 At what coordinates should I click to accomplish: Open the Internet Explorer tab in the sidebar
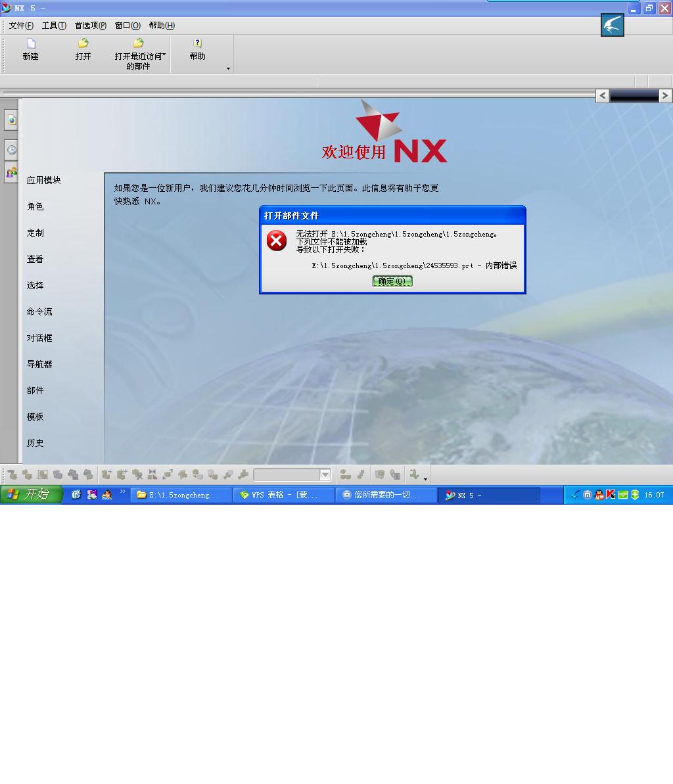11,120
